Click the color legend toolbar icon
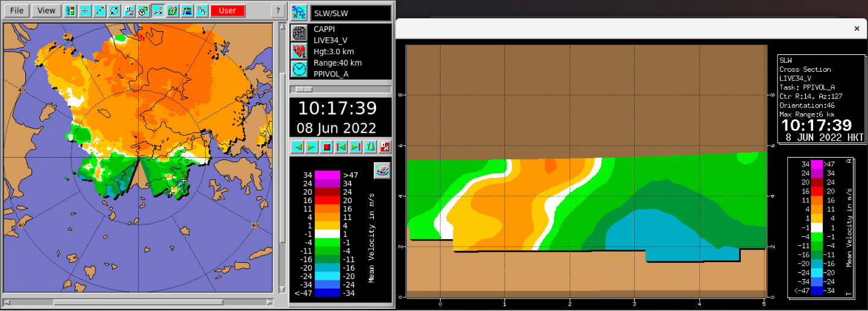 71,11
